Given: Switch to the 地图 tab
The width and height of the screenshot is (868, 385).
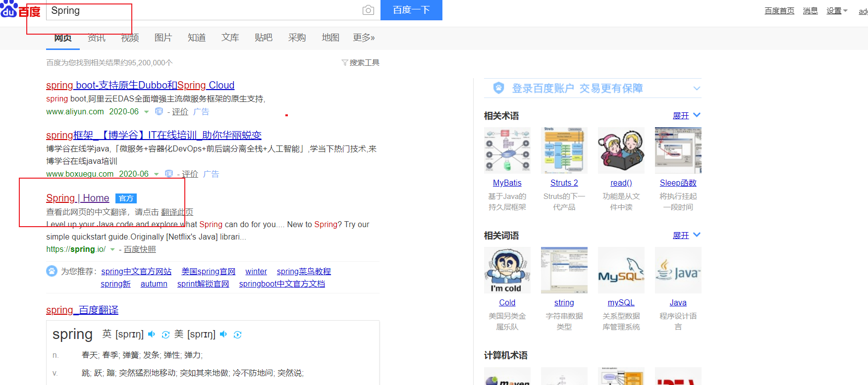Looking at the screenshot, I should click(x=330, y=38).
